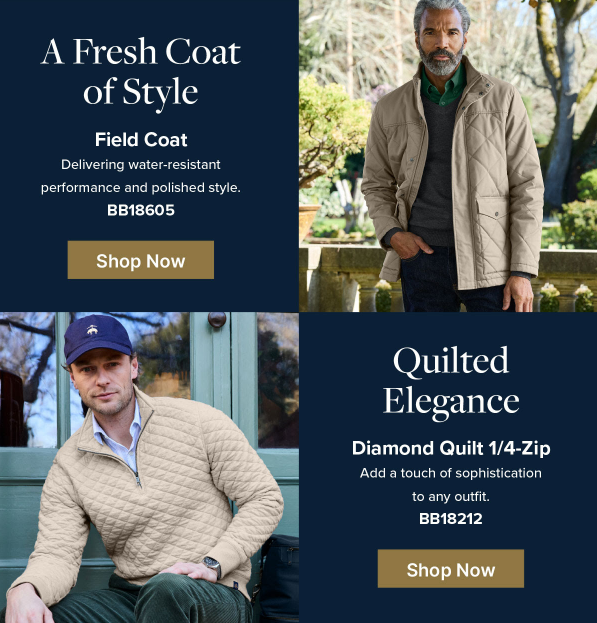The image size is (597, 623).
Task: Click the touch of sophistication description text
Action: [x=451, y=485]
